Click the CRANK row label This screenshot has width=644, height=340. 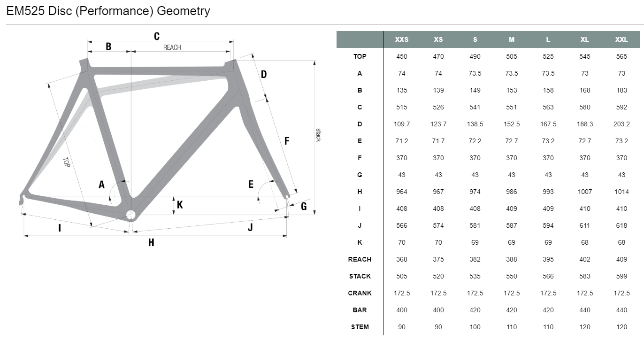click(x=360, y=293)
